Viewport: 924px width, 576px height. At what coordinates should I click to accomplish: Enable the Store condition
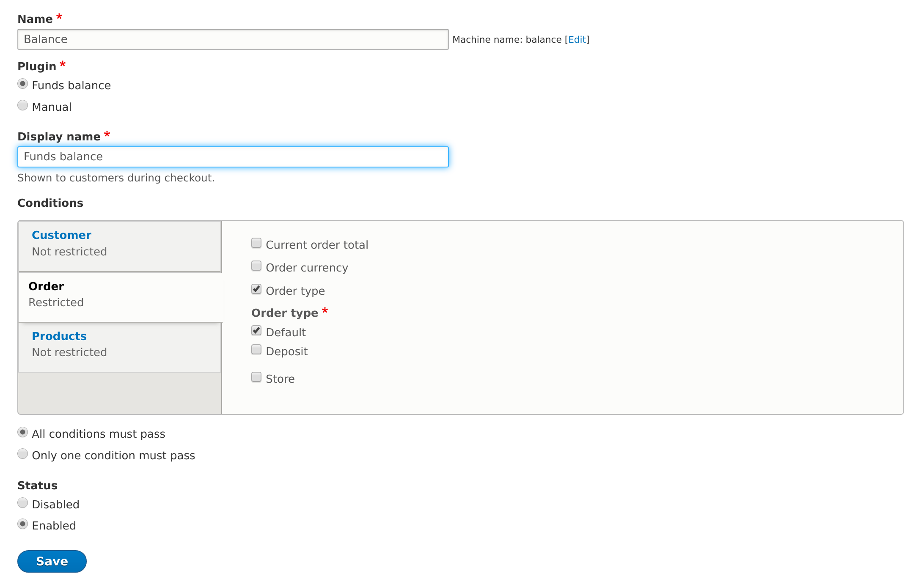pos(256,377)
